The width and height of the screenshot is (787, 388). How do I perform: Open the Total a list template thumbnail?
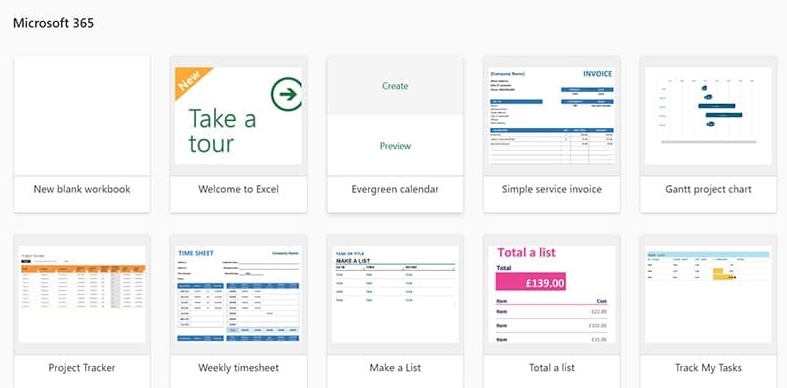552,295
